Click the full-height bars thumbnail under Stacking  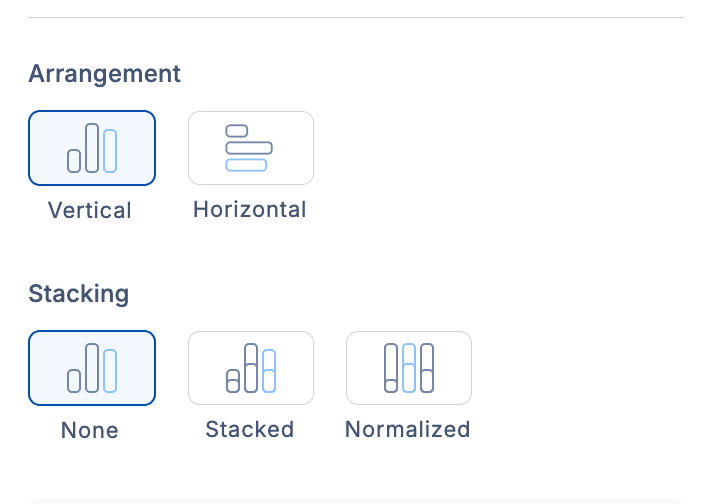pyautogui.click(x=408, y=368)
